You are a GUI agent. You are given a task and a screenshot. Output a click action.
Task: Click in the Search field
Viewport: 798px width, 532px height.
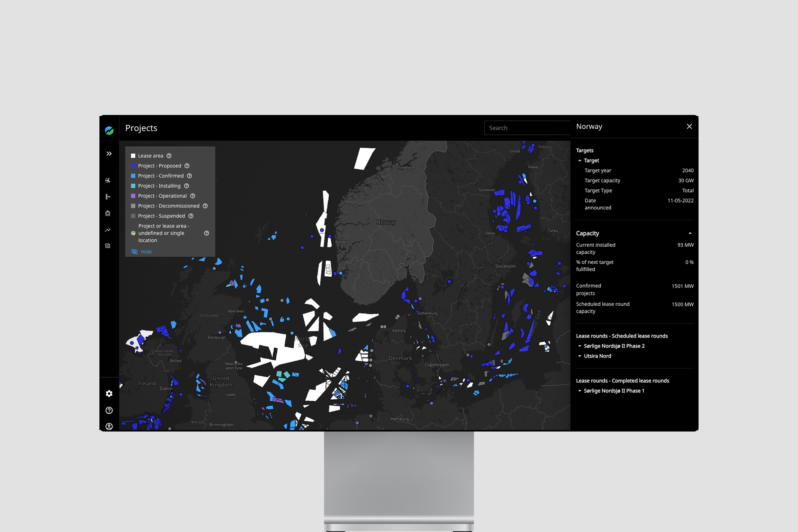coord(528,128)
